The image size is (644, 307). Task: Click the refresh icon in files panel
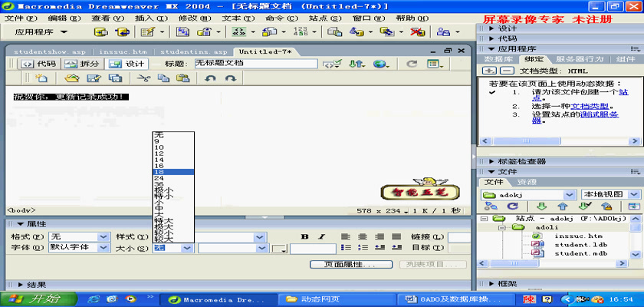(x=513, y=206)
